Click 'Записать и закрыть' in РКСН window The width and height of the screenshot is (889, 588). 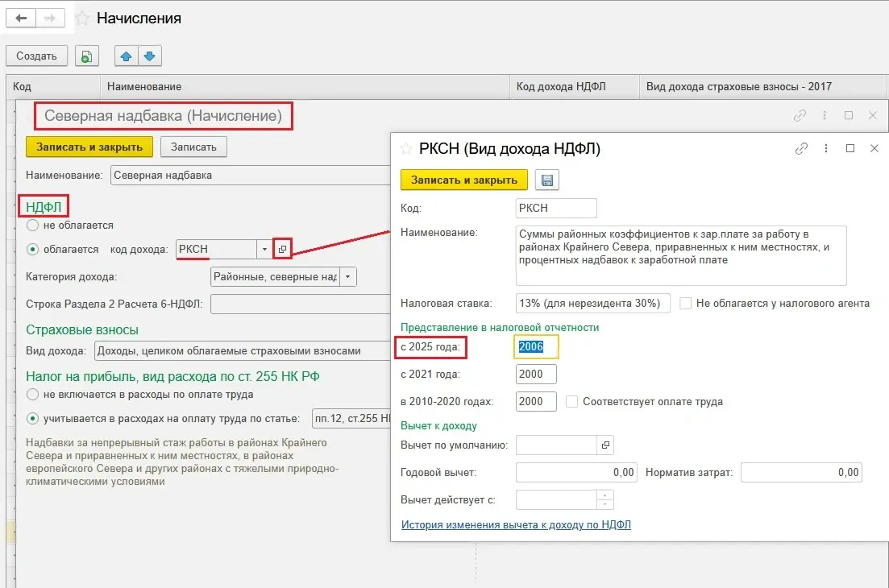click(463, 180)
